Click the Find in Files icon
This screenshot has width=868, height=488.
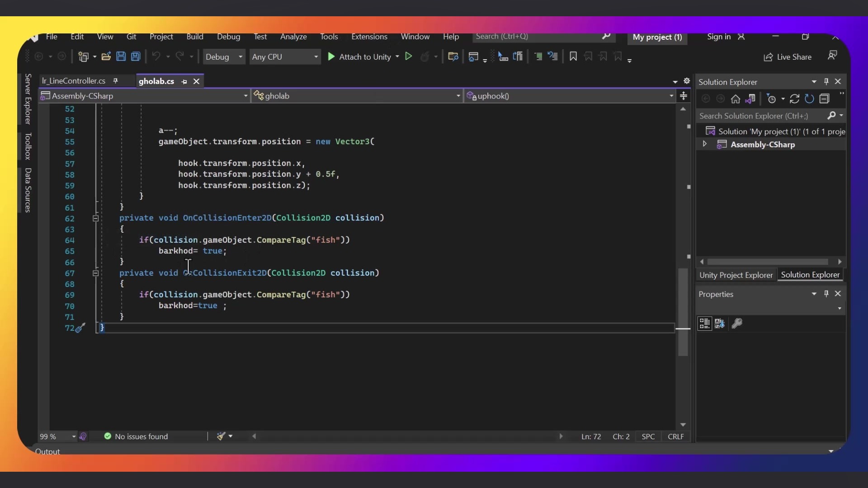point(453,56)
